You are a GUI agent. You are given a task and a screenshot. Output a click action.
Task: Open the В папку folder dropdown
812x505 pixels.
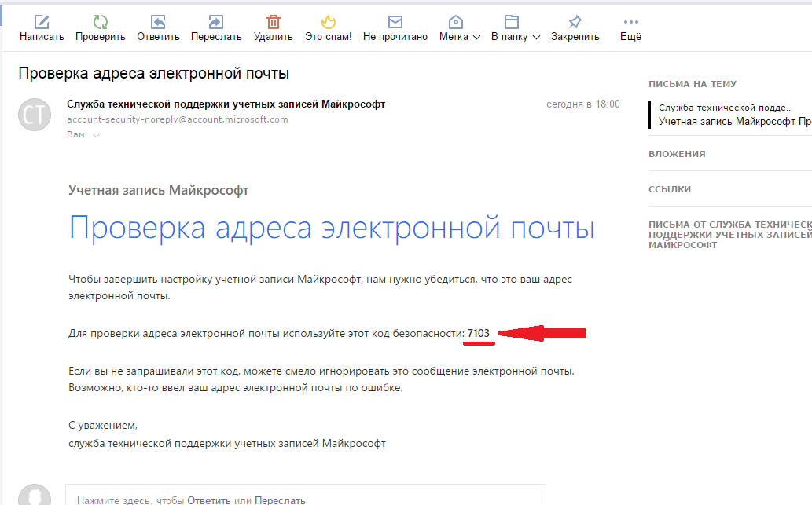click(x=516, y=36)
